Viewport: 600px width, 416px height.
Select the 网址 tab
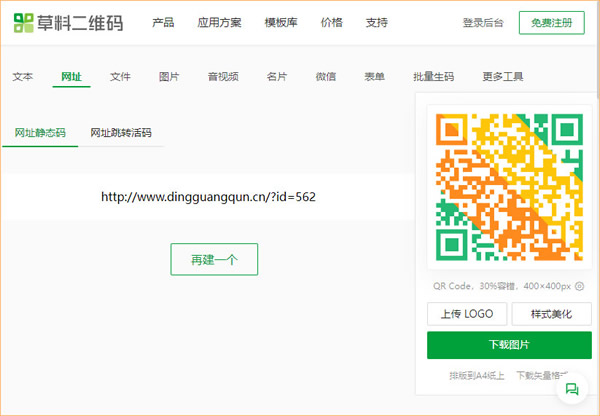(x=71, y=77)
